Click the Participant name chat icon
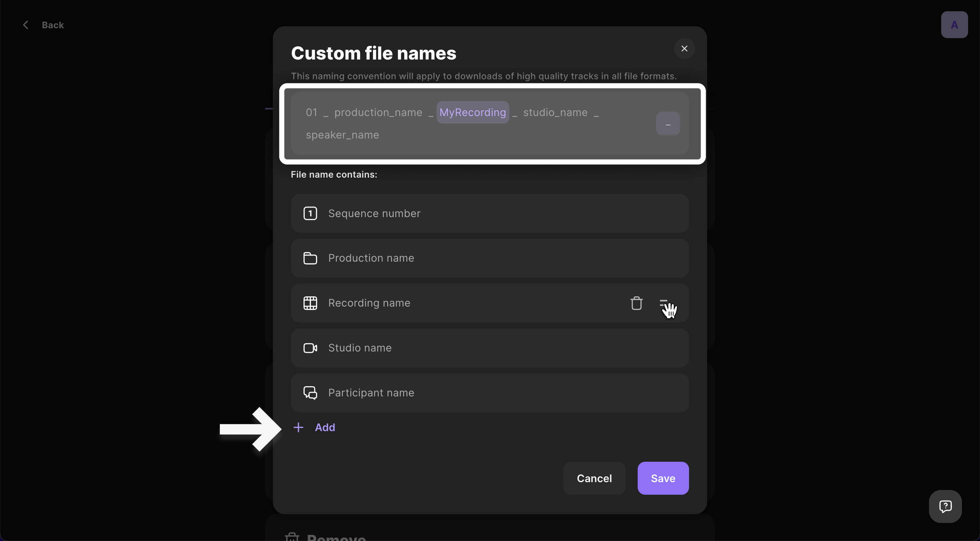The width and height of the screenshot is (980, 541). point(310,393)
